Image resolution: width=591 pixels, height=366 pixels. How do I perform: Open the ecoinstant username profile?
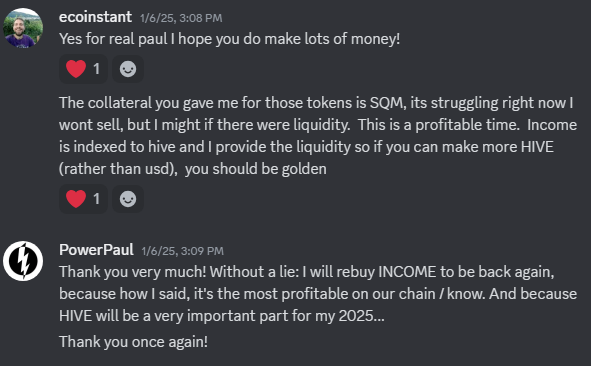[x=95, y=17]
